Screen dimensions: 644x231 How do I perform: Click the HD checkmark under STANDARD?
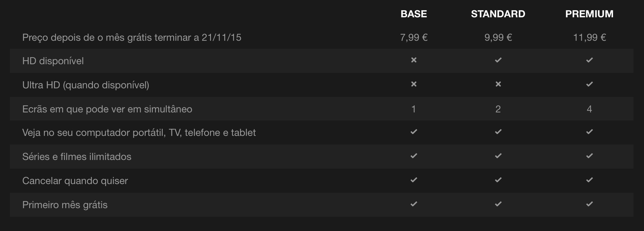pos(498,60)
